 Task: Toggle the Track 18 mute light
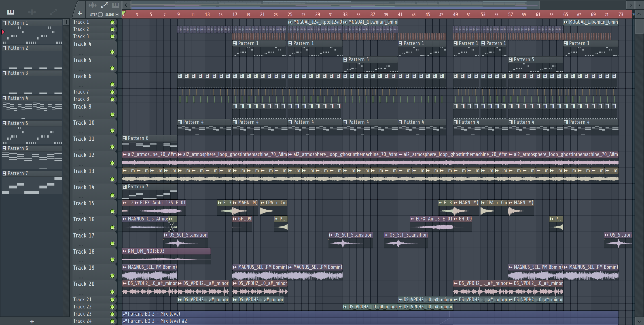tap(112, 260)
